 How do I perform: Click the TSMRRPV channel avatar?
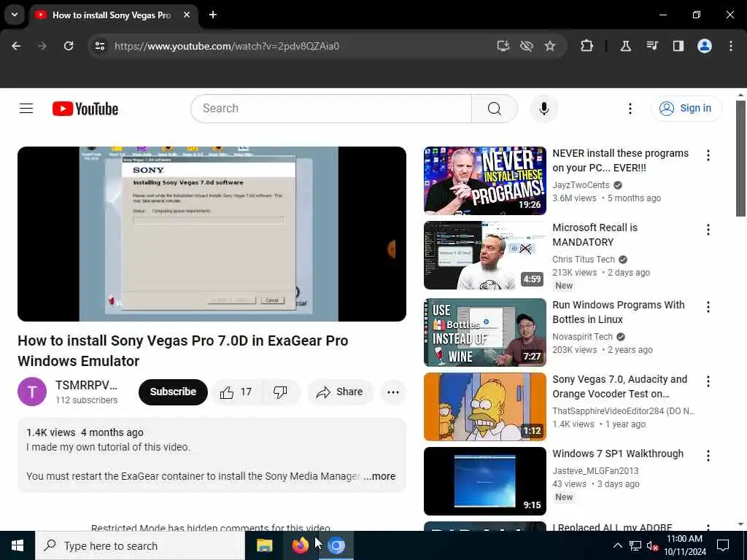coord(32,392)
